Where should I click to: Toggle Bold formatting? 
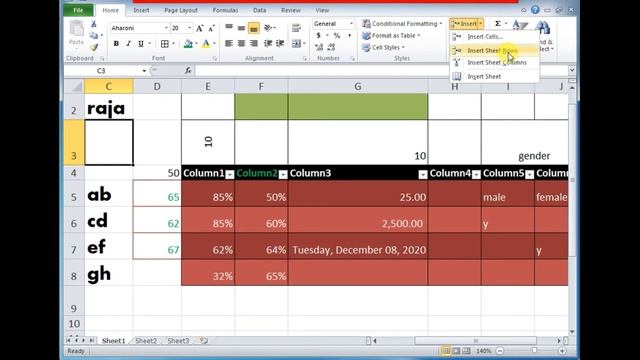pyautogui.click(x=116, y=44)
